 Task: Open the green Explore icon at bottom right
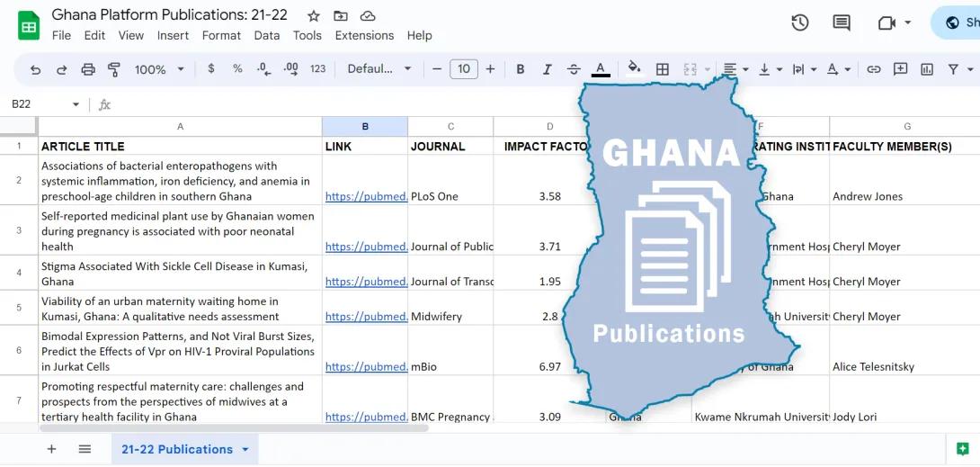963,448
